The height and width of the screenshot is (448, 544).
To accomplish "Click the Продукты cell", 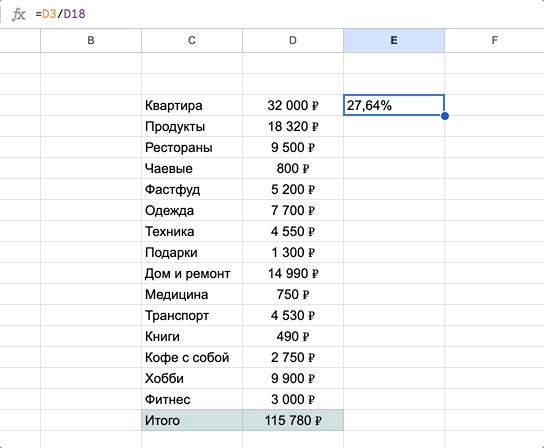I will (192, 126).
